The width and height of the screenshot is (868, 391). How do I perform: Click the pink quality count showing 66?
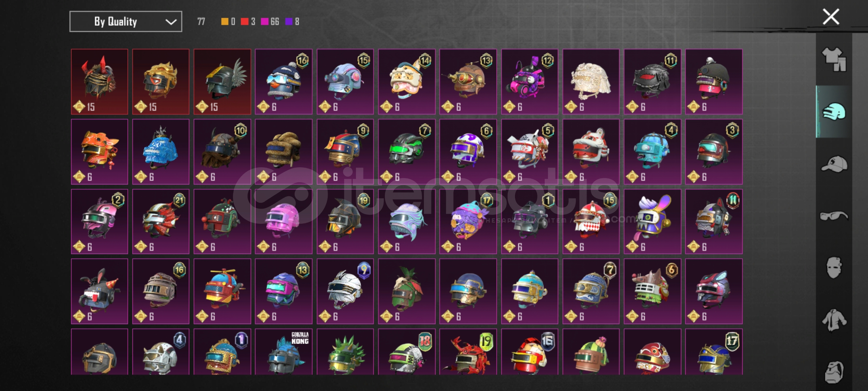[270, 22]
